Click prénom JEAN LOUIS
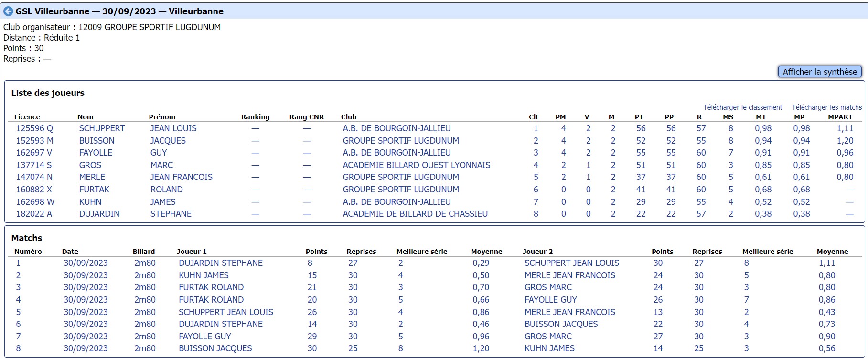This screenshot has width=868, height=358. coord(173,128)
